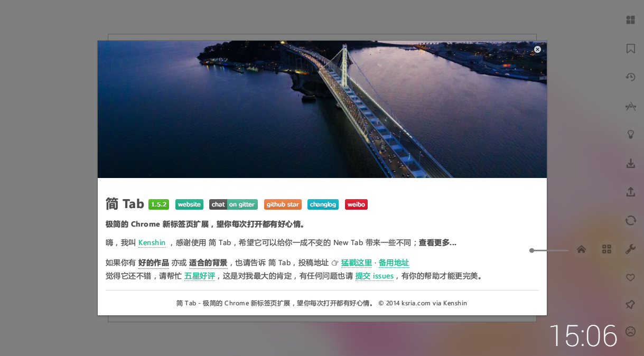Open the wrench settings icon

(630, 249)
